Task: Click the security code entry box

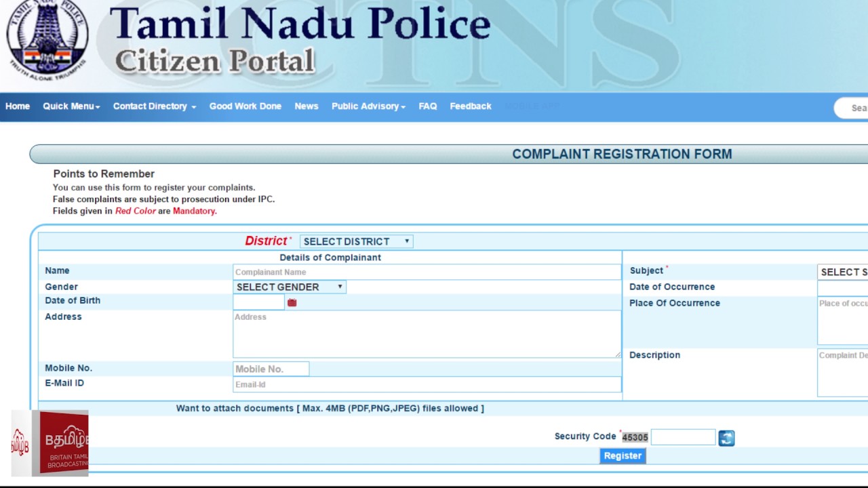Action: pyautogui.click(x=683, y=437)
